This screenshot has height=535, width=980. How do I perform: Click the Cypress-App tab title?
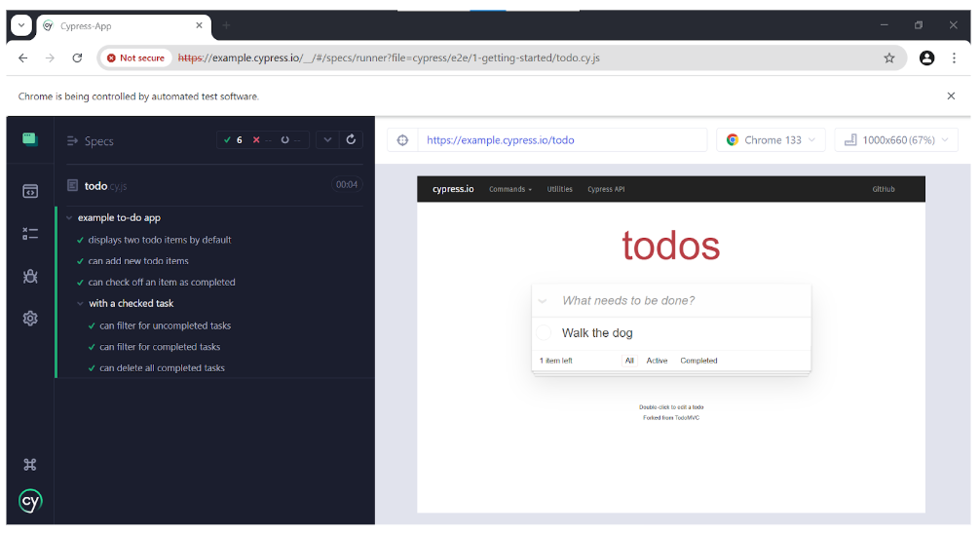(86, 26)
